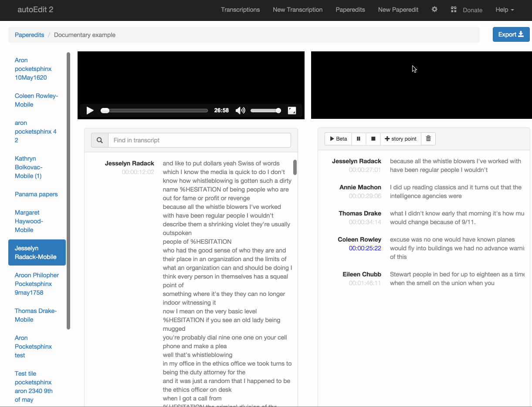Click the Donate gift icon

[454, 10]
